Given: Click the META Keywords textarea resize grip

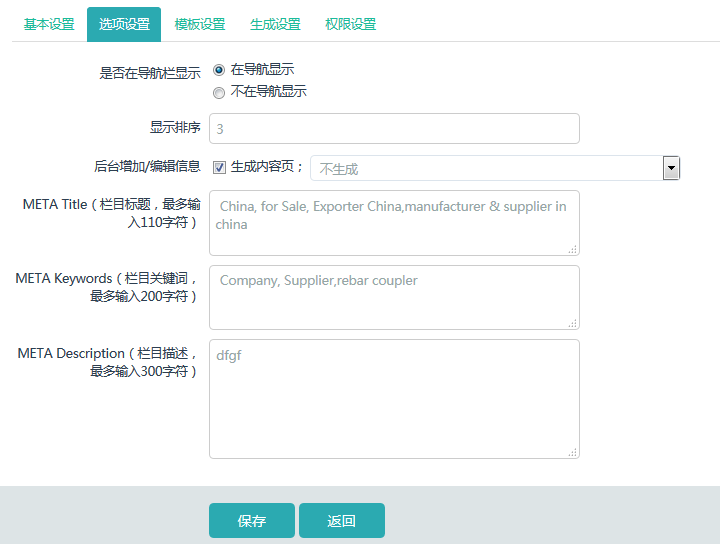Looking at the screenshot, I should pyautogui.click(x=573, y=323).
